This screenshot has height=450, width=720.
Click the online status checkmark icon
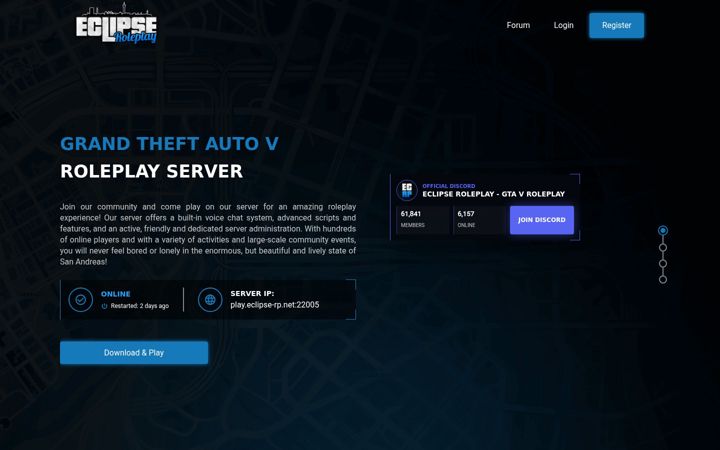[81, 300]
